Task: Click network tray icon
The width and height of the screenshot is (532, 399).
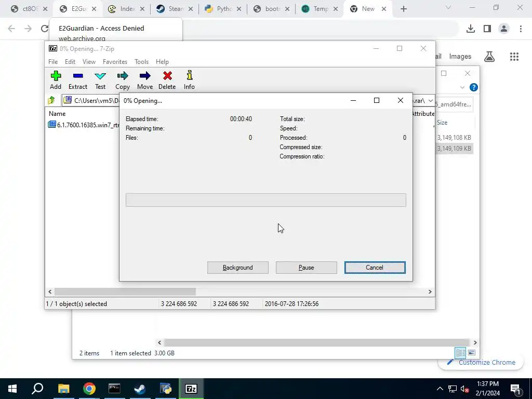Action: [x=453, y=389]
